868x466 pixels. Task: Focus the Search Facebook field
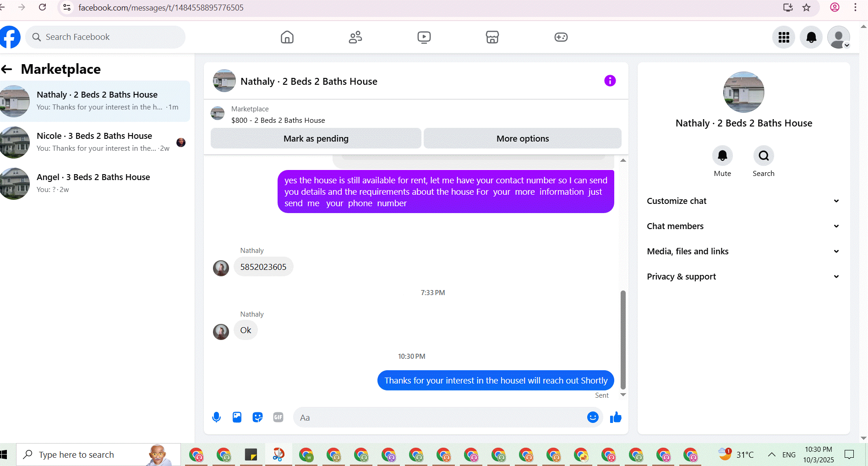point(105,37)
